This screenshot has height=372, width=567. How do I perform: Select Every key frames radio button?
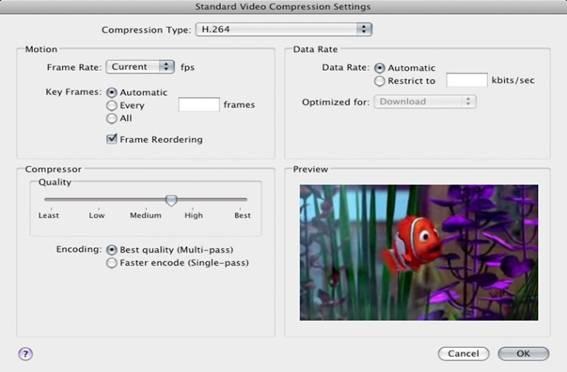(112, 106)
